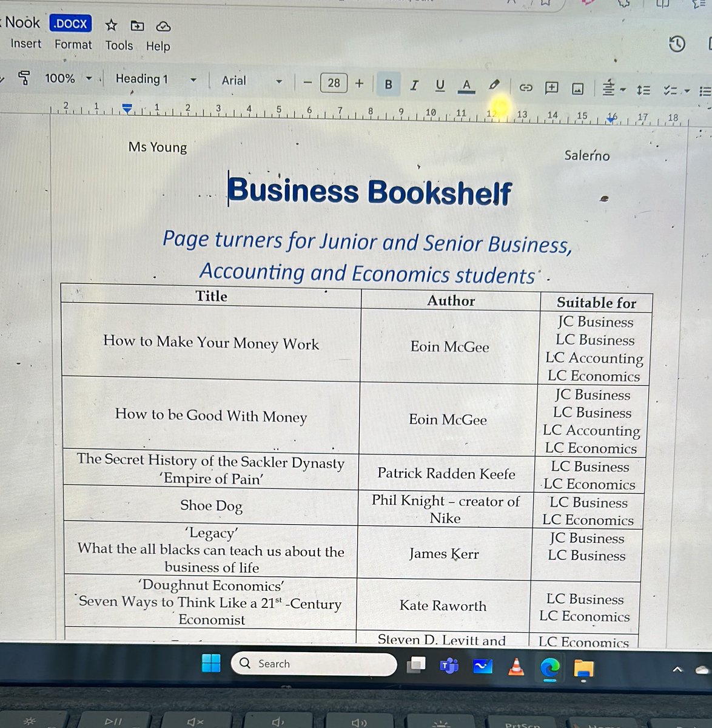Open the Arial font family dropdown

click(x=252, y=81)
